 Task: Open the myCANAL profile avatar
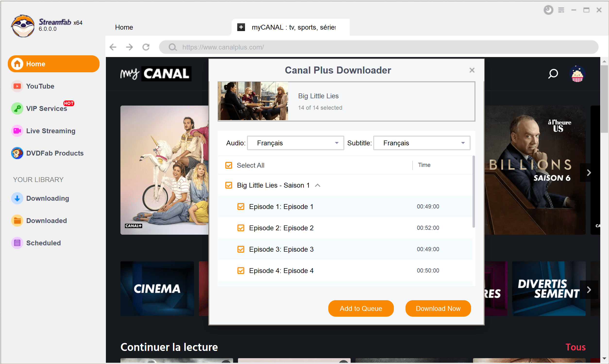pos(577,74)
